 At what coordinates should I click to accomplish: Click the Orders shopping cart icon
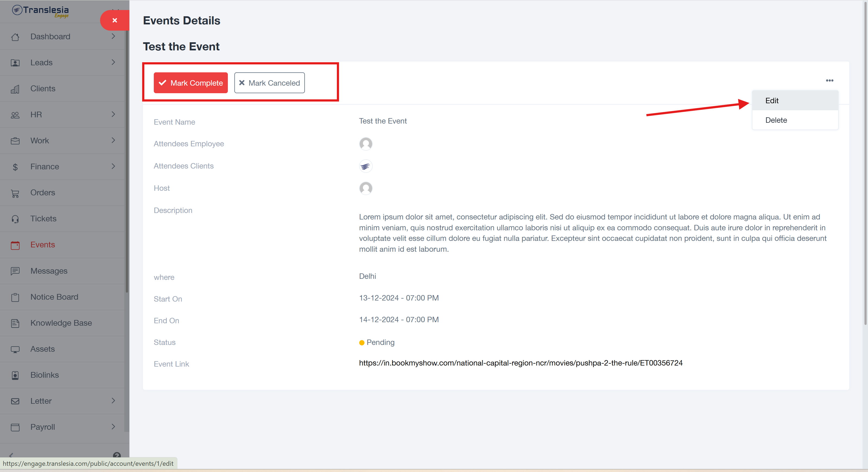15,193
